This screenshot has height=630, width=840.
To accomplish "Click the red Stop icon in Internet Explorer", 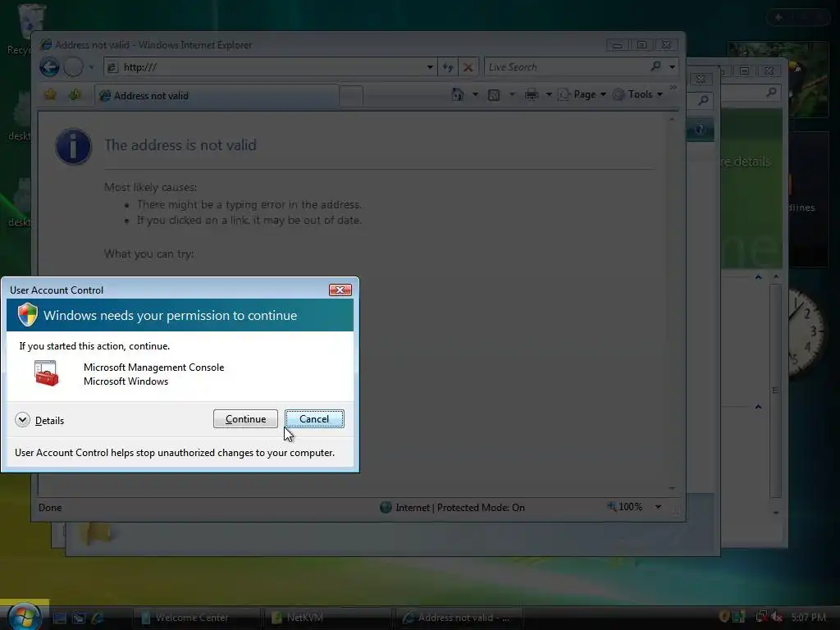I will (x=468, y=67).
